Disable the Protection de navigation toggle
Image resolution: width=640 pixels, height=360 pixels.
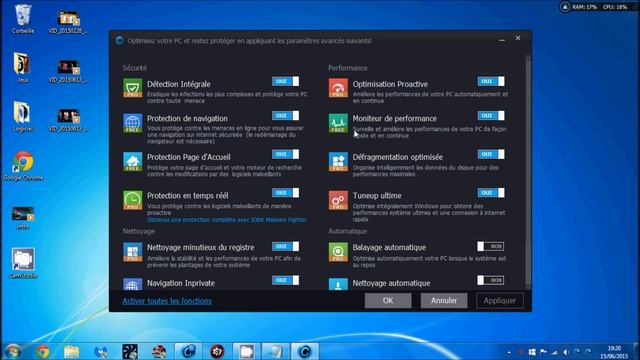click(x=285, y=116)
